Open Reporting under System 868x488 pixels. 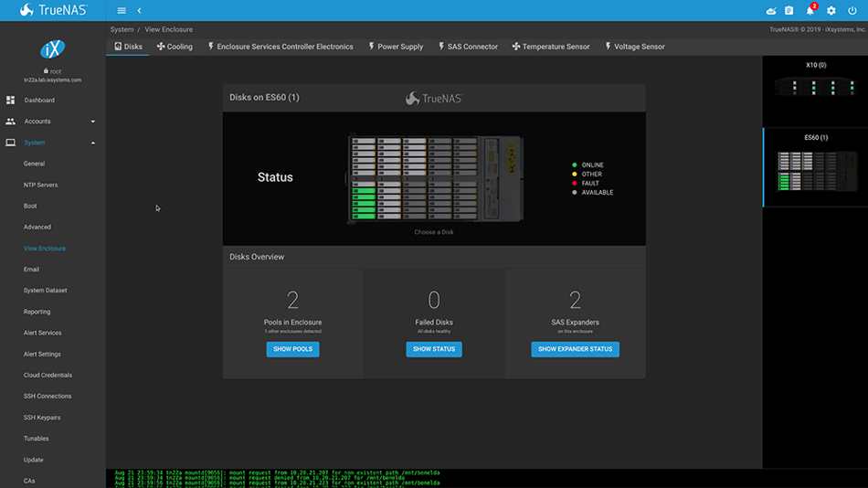tap(37, 312)
